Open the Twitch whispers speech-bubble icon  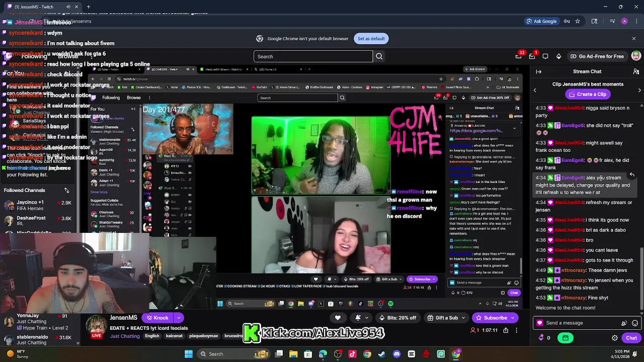click(x=545, y=56)
